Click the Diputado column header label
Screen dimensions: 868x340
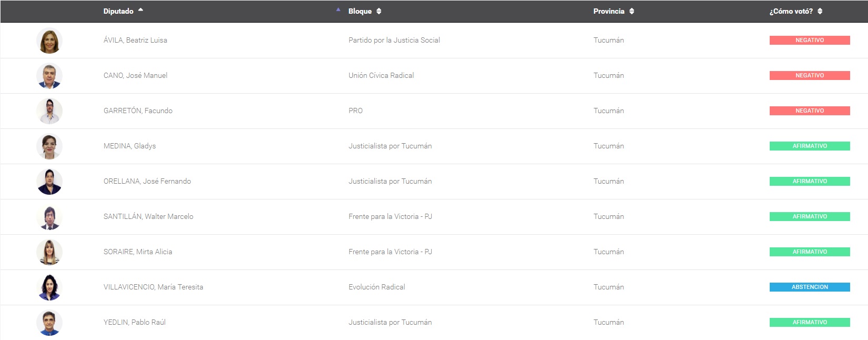[118, 11]
